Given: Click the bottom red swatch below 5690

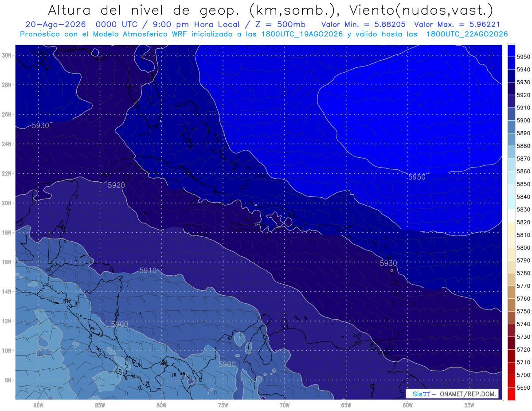Looking at the screenshot, I should [511, 394].
